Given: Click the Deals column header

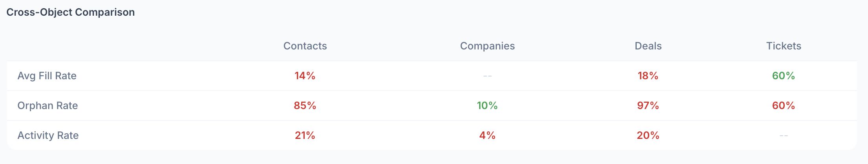Looking at the screenshot, I should [648, 46].
